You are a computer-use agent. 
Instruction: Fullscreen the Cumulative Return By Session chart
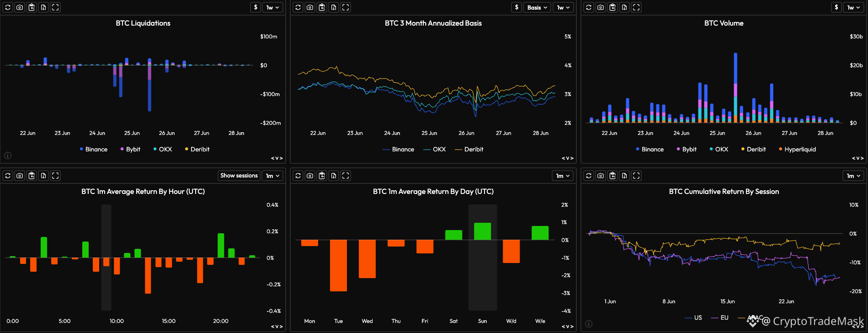[x=636, y=176]
